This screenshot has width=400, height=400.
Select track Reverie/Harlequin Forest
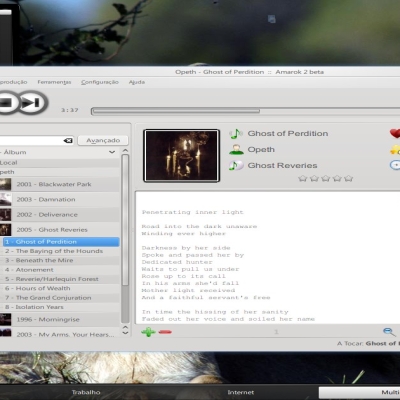click(61, 279)
